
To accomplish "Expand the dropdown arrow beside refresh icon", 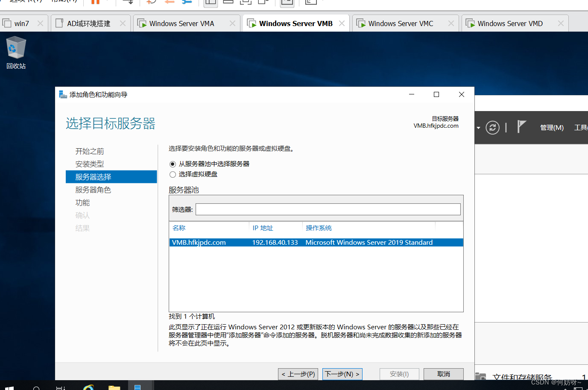I will [478, 128].
